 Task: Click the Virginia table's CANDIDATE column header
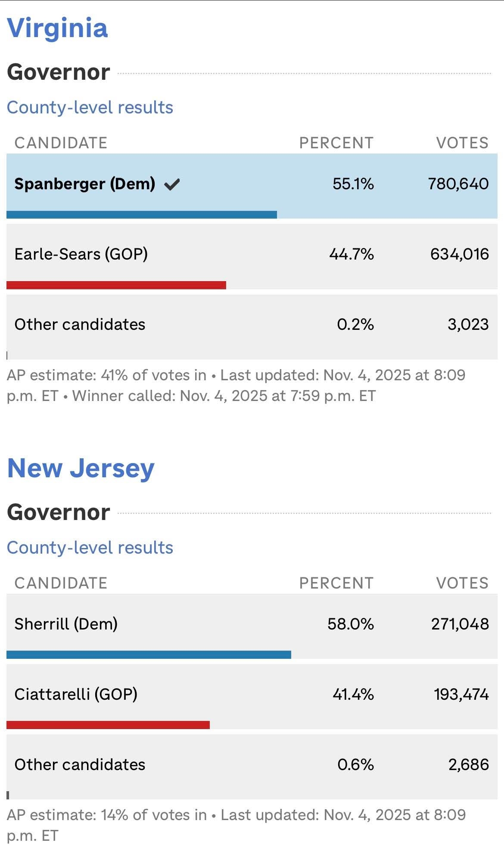click(61, 143)
